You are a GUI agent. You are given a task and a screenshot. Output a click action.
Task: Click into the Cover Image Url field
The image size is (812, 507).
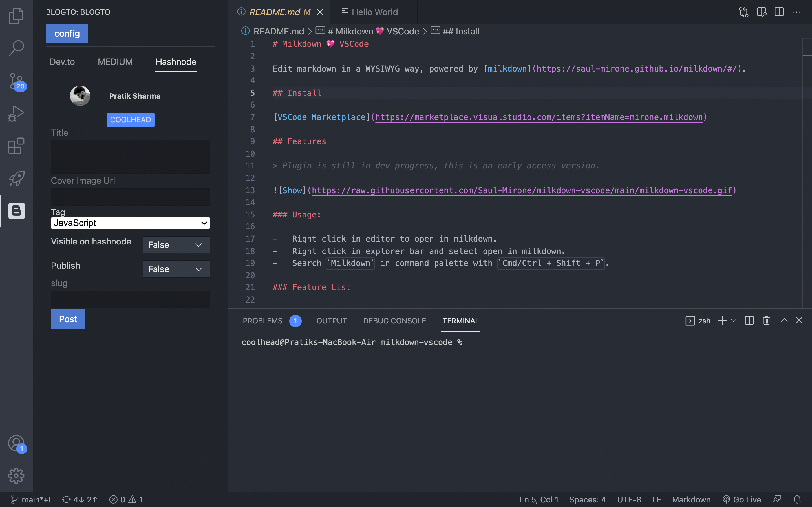pyautogui.click(x=130, y=197)
